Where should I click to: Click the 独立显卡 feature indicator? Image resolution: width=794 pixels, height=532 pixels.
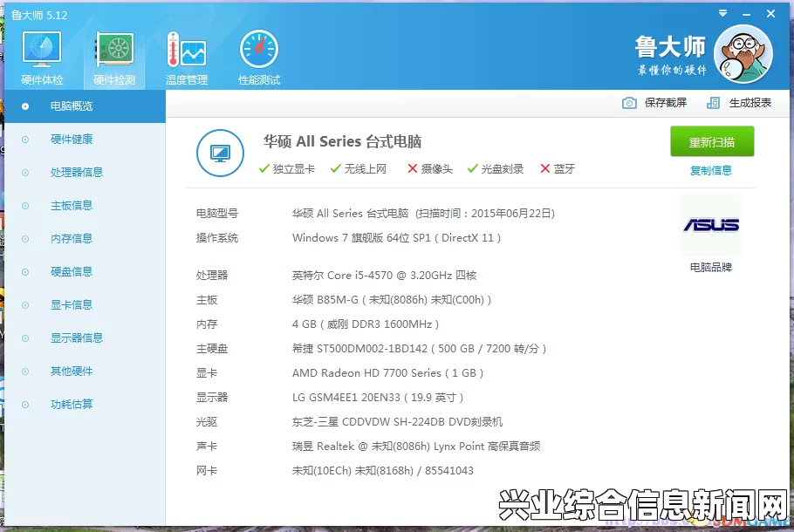point(286,169)
